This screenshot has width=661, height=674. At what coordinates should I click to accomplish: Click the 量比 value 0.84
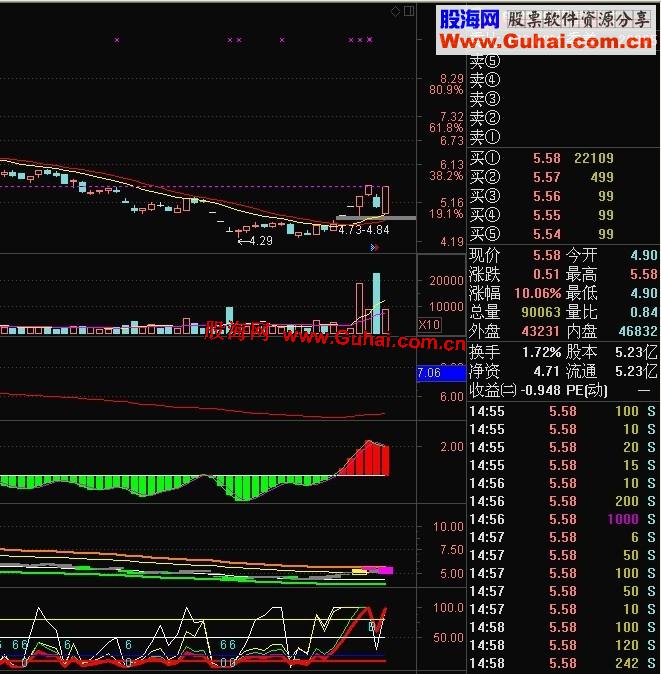[644, 312]
